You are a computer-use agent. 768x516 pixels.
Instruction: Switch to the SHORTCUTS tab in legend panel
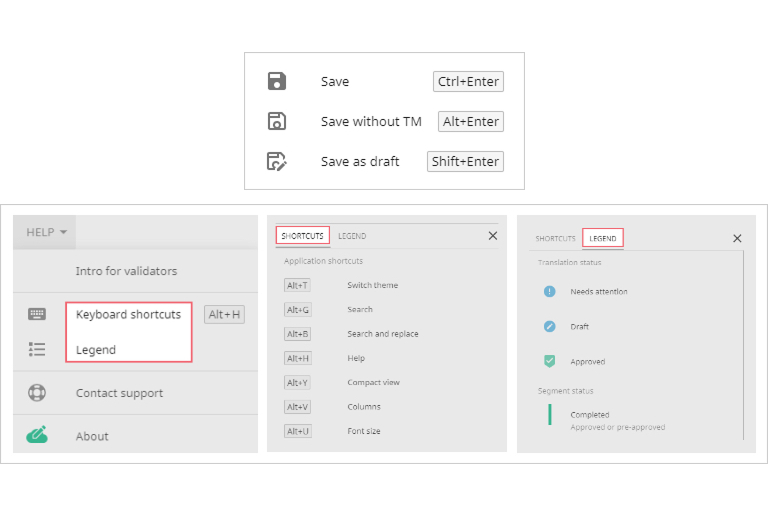tap(555, 239)
